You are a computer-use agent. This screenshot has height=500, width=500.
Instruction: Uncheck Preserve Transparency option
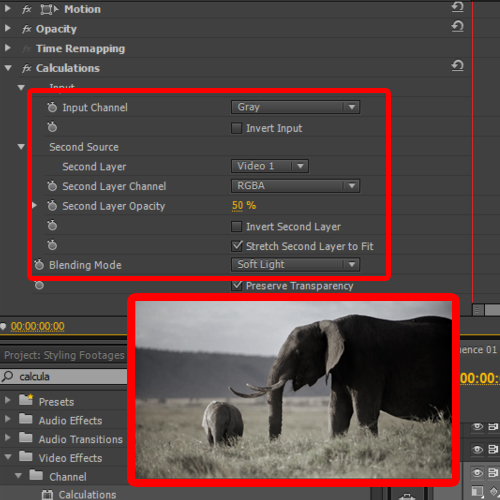pos(237,286)
